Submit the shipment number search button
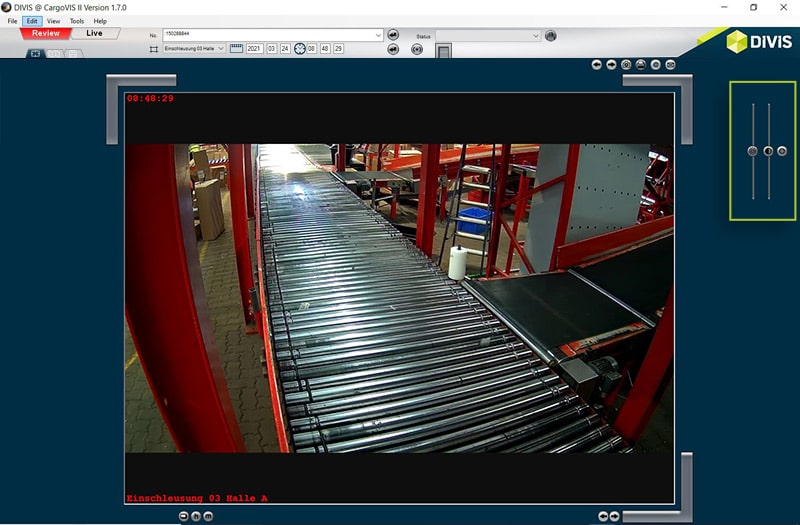 [x=393, y=35]
